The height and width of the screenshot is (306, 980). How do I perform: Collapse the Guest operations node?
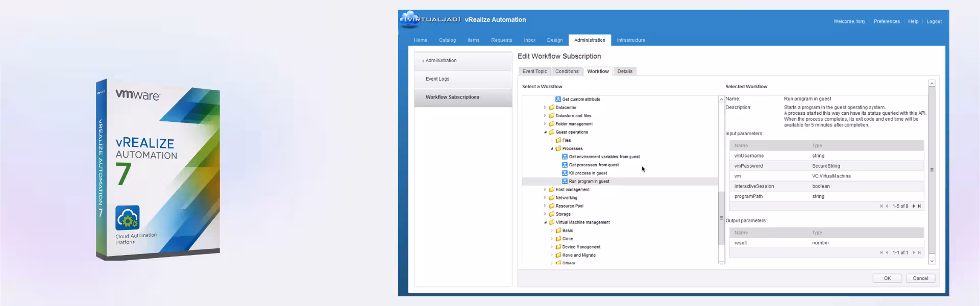pyautogui.click(x=545, y=132)
